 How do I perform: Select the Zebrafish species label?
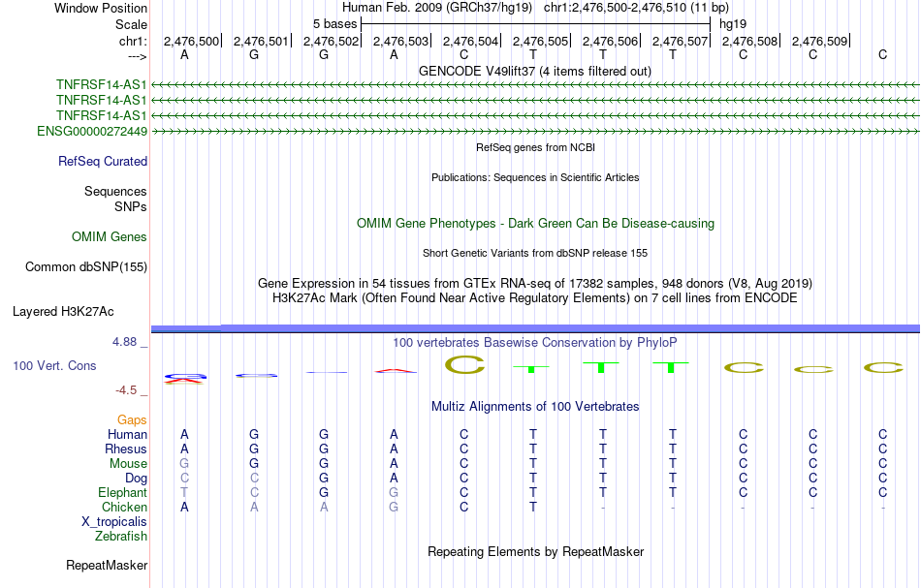tap(121, 536)
